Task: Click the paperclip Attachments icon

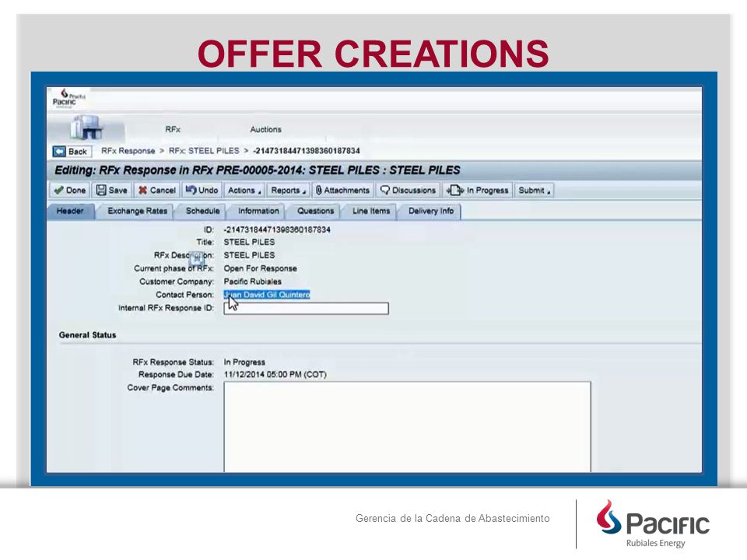Action: click(x=319, y=190)
